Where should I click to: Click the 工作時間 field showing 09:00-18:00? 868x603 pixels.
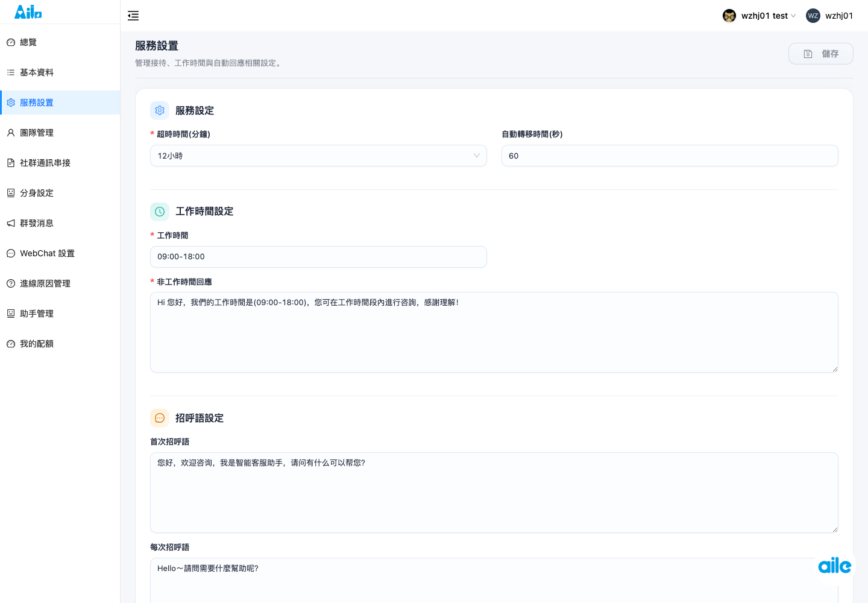click(x=318, y=257)
